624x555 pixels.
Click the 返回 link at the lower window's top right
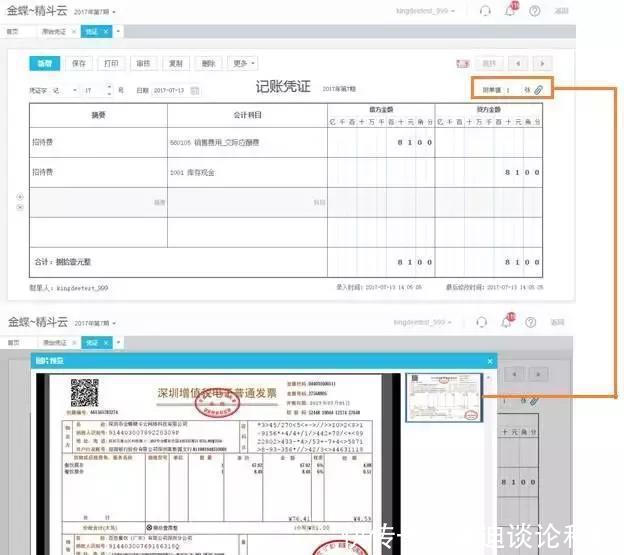(x=557, y=322)
